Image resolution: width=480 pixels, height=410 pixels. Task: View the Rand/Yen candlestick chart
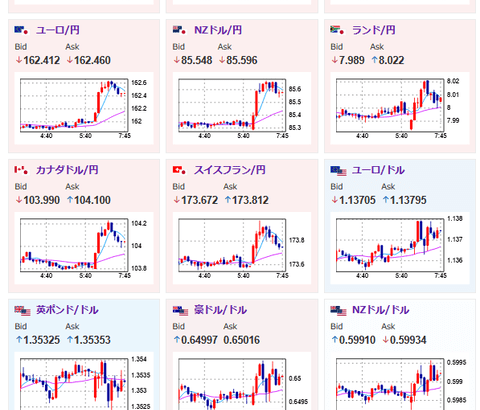coord(400,108)
